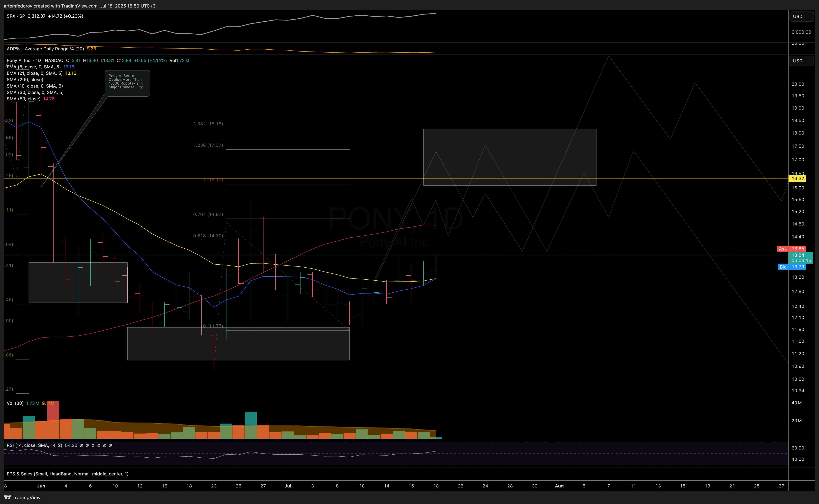Open the USD currency selector in SPX pane
819x504 pixels.
click(x=801, y=16)
